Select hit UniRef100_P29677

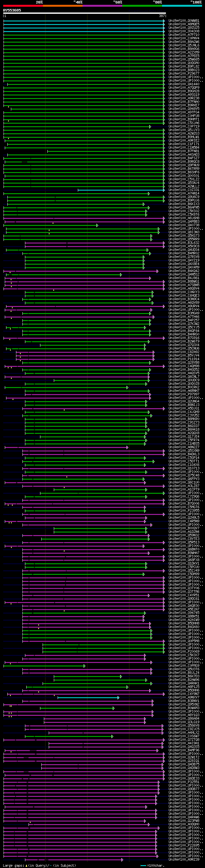pyautogui.click(x=184, y=74)
